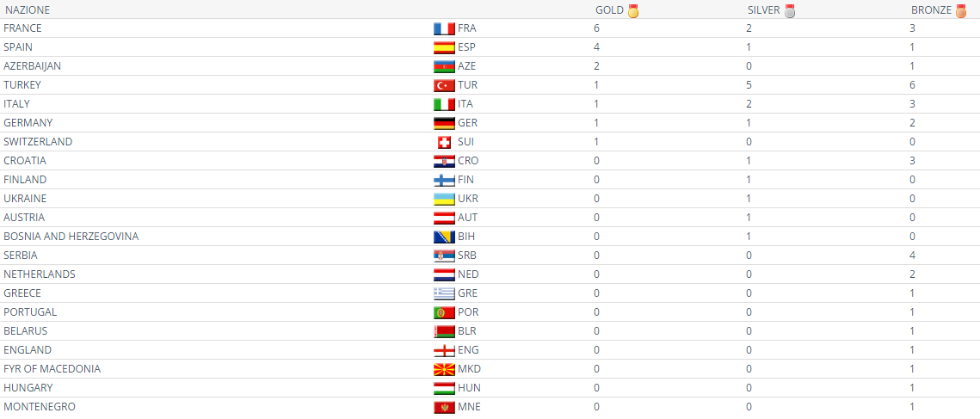The height and width of the screenshot is (419, 980).
Task: Click Spain's silver medal count
Action: [749, 47]
